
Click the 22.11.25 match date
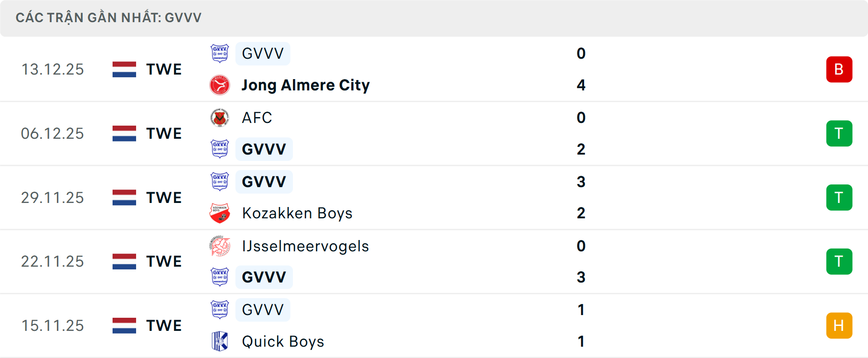(52, 261)
